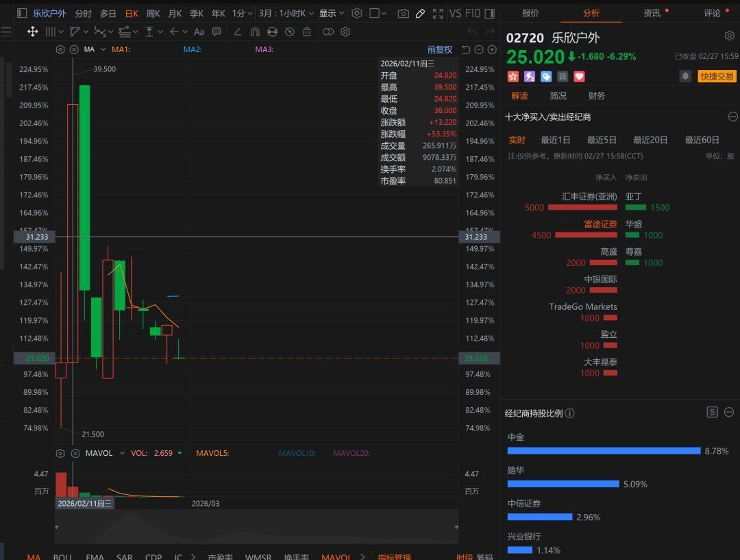The width and height of the screenshot is (740, 560).
Task: Open the 显示 display dropdown
Action: click(332, 13)
